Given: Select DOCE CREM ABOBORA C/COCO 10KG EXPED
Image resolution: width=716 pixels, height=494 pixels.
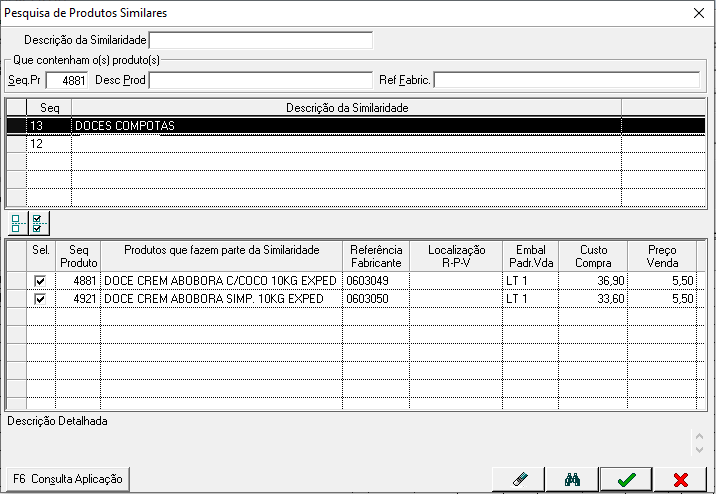Looking at the screenshot, I should 221,281.
